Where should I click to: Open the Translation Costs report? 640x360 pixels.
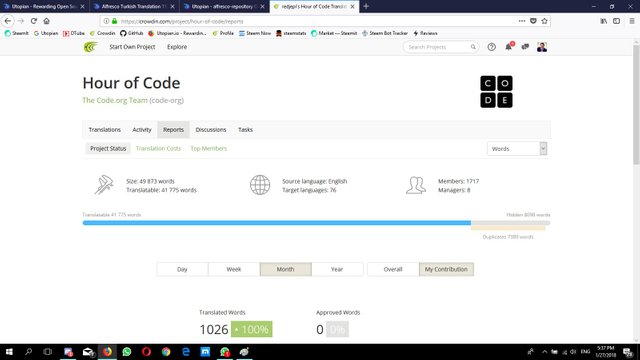point(158,148)
